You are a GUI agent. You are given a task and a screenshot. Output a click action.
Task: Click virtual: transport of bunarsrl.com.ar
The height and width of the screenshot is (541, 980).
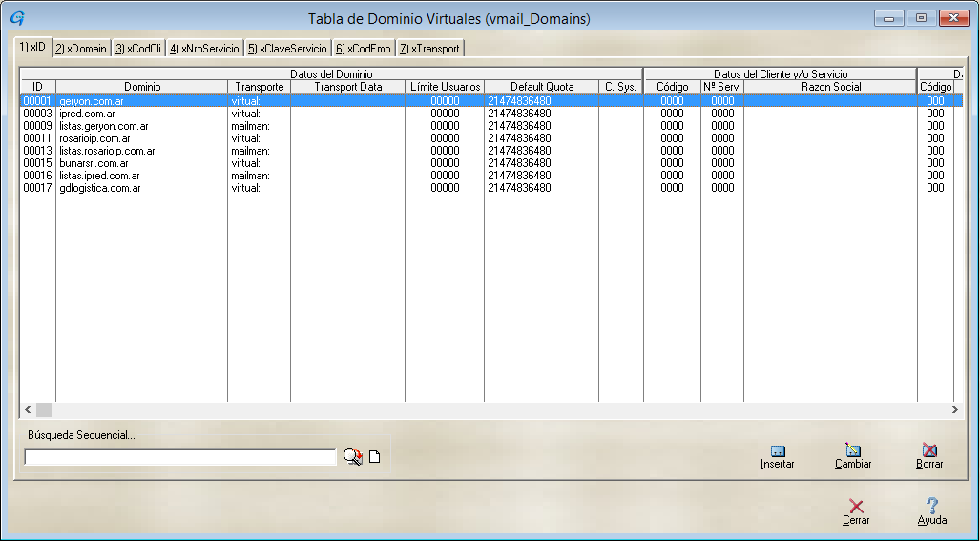tap(245, 163)
